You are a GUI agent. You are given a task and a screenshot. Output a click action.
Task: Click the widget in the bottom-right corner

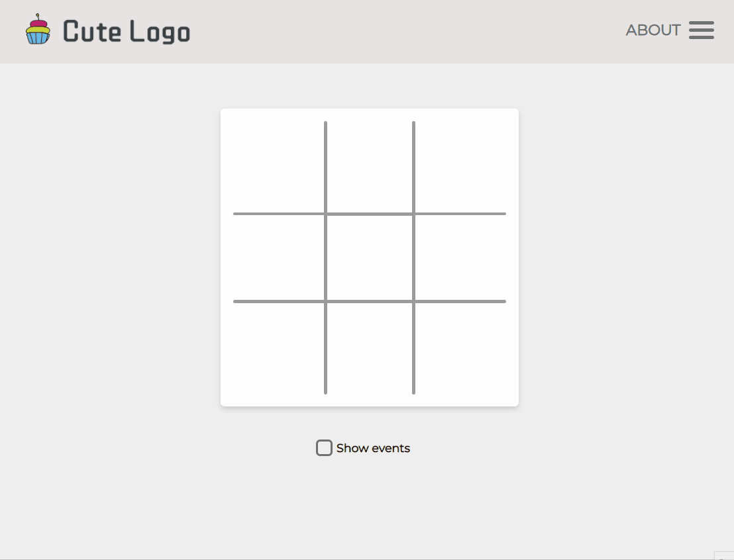click(x=725, y=555)
